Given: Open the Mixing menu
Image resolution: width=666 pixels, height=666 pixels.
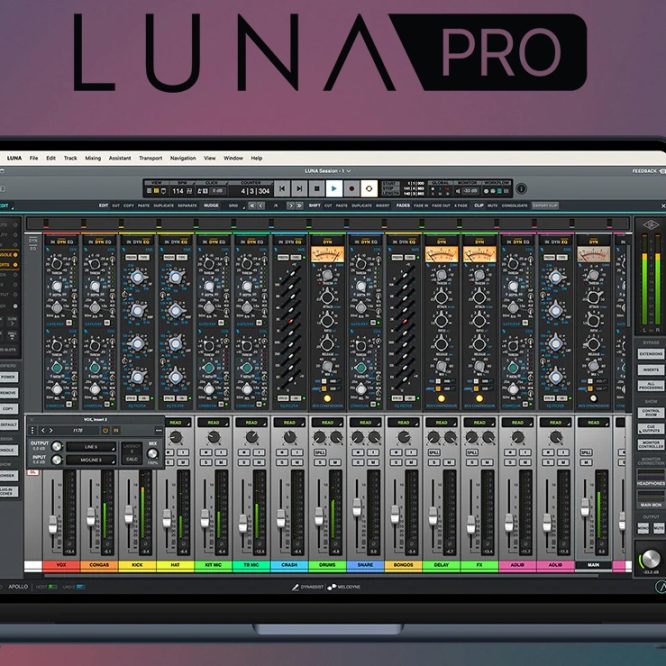Looking at the screenshot, I should (93, 158).
